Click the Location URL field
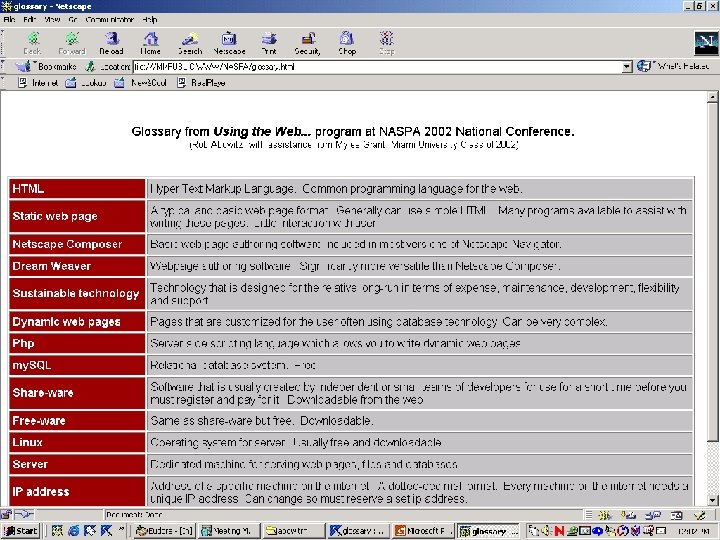Viewport: 720px width, 540px height. pos(377,67)
